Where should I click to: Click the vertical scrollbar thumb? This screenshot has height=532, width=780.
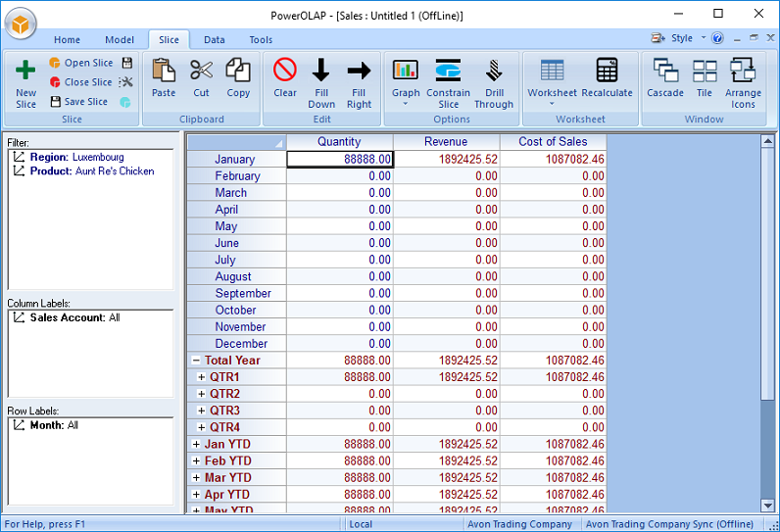click(767, 274)
